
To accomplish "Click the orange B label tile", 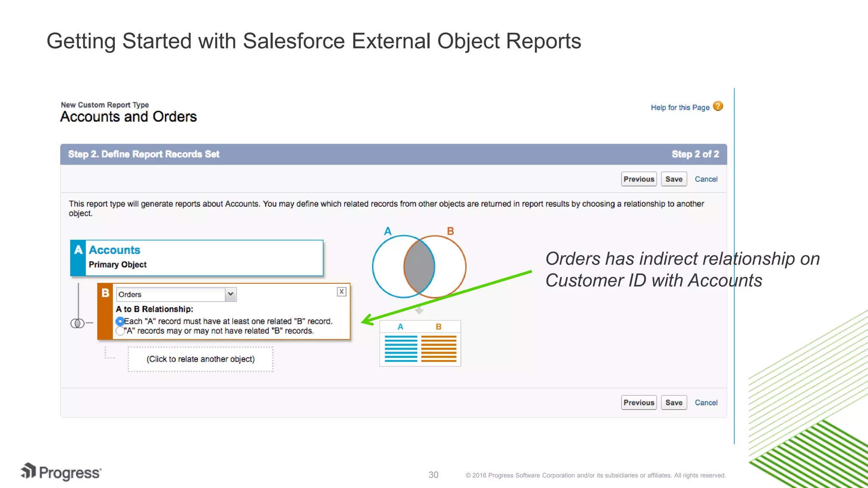I will point(105,311).
